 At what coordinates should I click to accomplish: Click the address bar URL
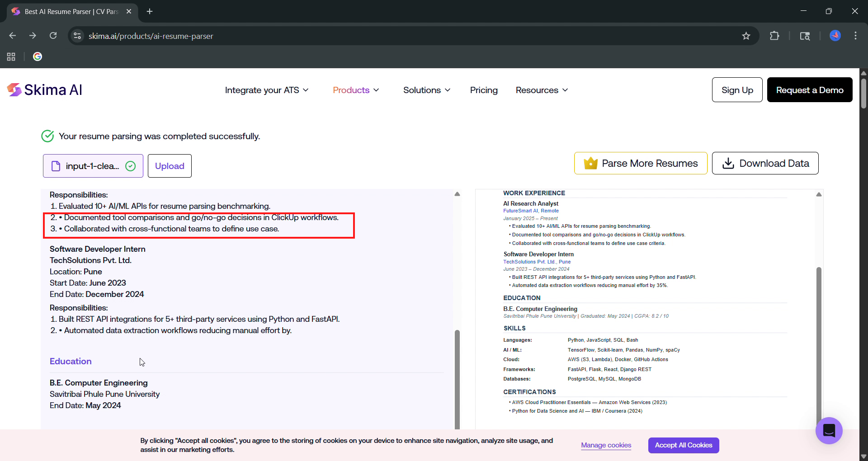151,36
